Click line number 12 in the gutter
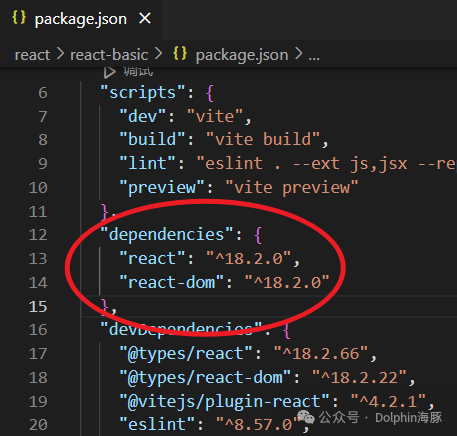Screen dimensions: 457x436 tap(38, 235)
